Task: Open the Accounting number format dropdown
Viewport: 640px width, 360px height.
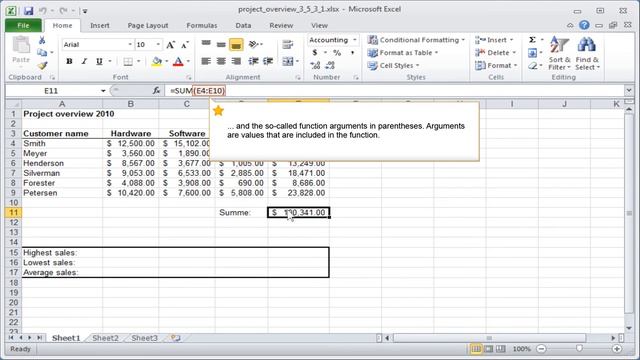Action: tap(355, 40)
